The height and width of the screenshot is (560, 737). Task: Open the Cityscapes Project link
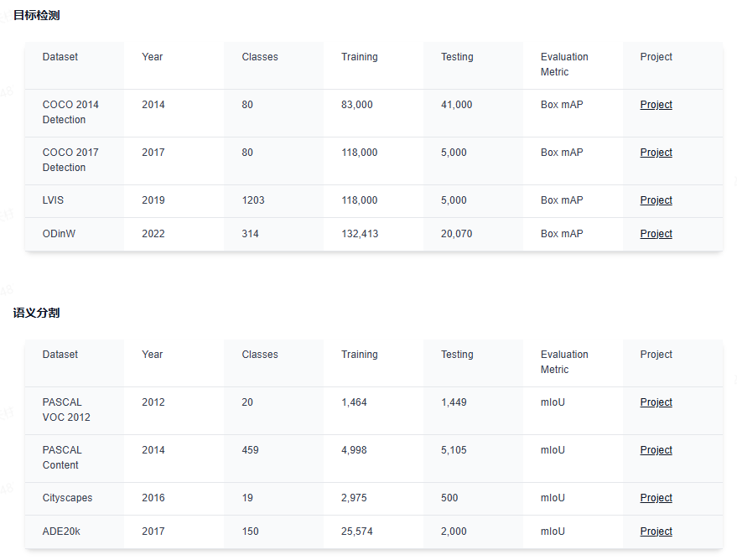(x=656, y=498)
